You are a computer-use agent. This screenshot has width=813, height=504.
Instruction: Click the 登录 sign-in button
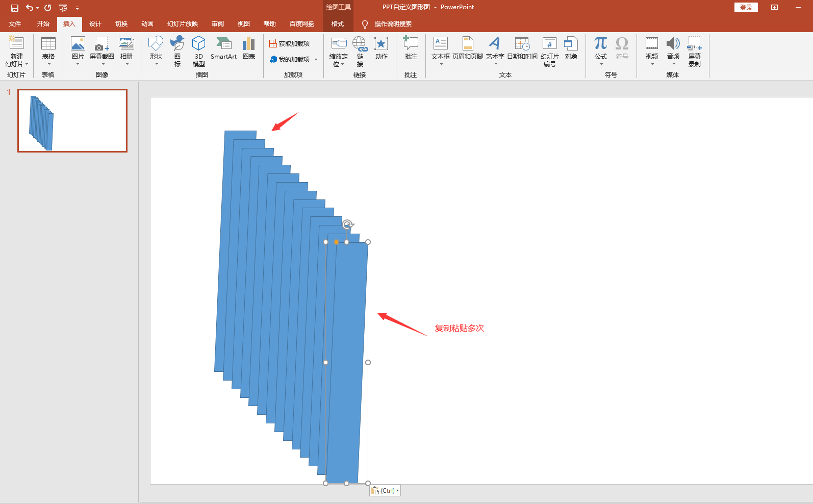click(746, 7)
